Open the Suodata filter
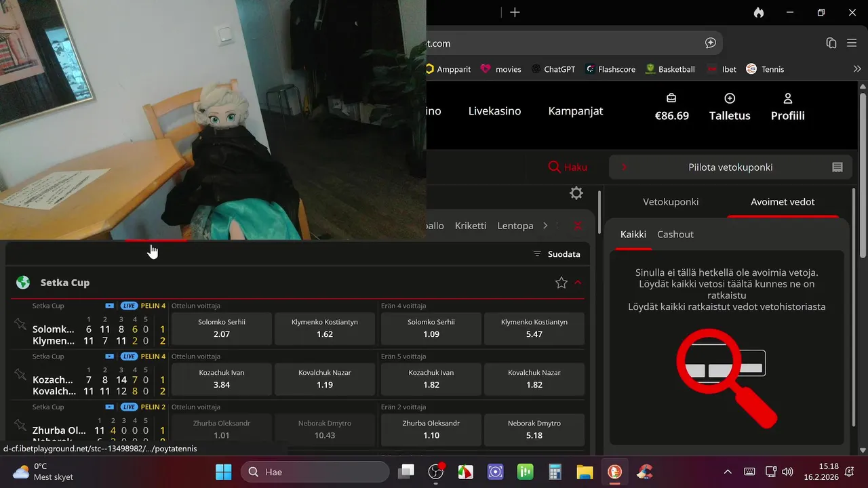This screenshot has height=488, width=868. (557, 254)
